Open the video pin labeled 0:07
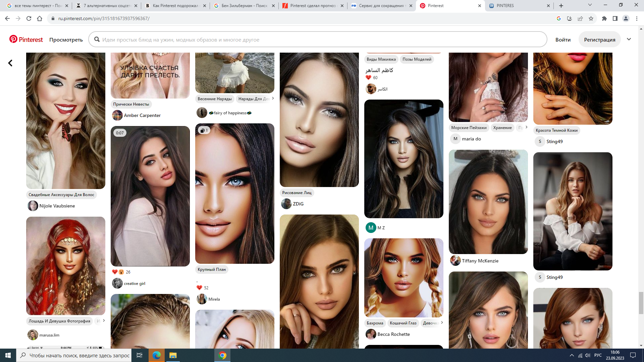Screen dimensions: 644x362 click(x=150, y=196)
